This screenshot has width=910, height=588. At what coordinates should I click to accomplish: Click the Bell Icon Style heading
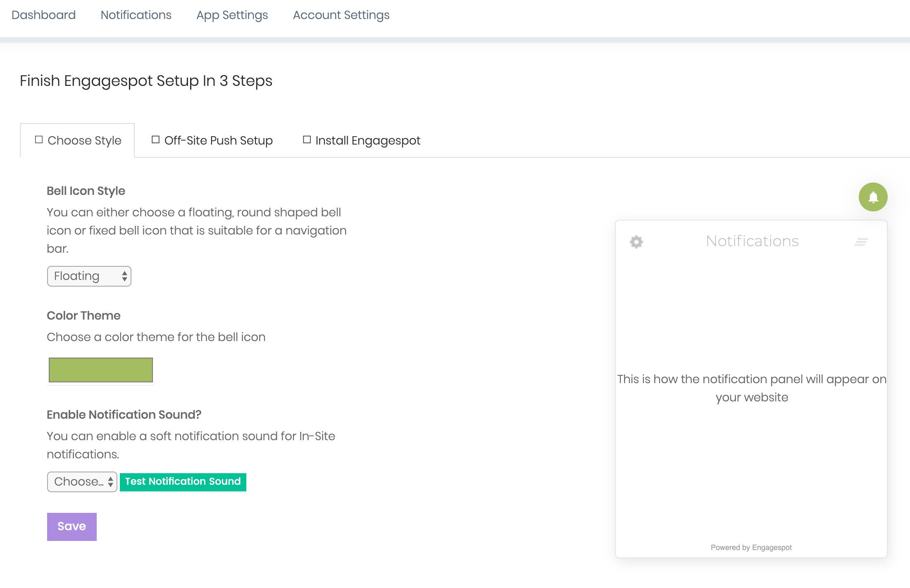tap(86, 191)
